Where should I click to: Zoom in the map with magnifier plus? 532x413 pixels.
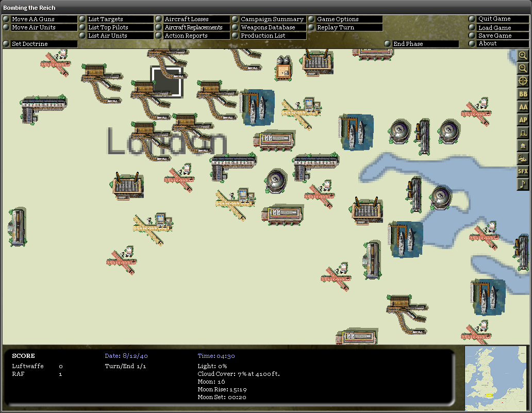tap(523, 56)
